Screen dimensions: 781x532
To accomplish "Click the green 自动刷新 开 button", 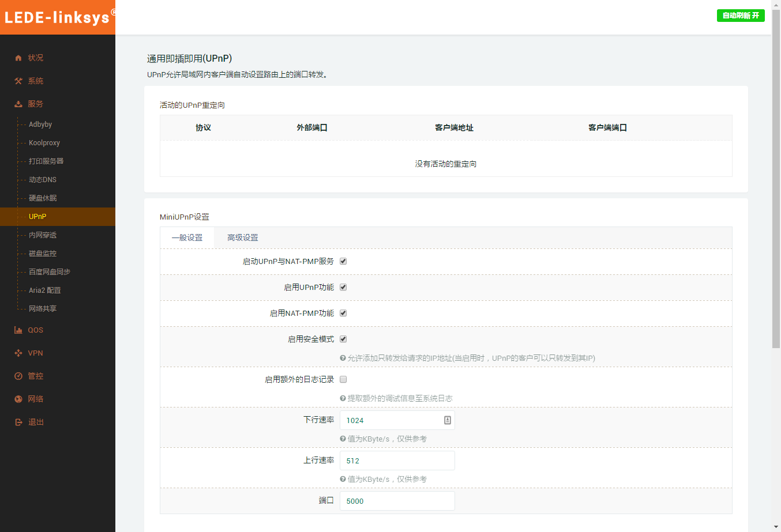I will 741,16.
